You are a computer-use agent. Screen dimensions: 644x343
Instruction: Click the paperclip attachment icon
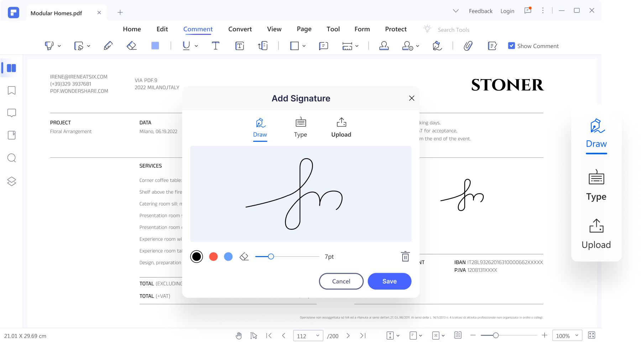coord(468,46)
